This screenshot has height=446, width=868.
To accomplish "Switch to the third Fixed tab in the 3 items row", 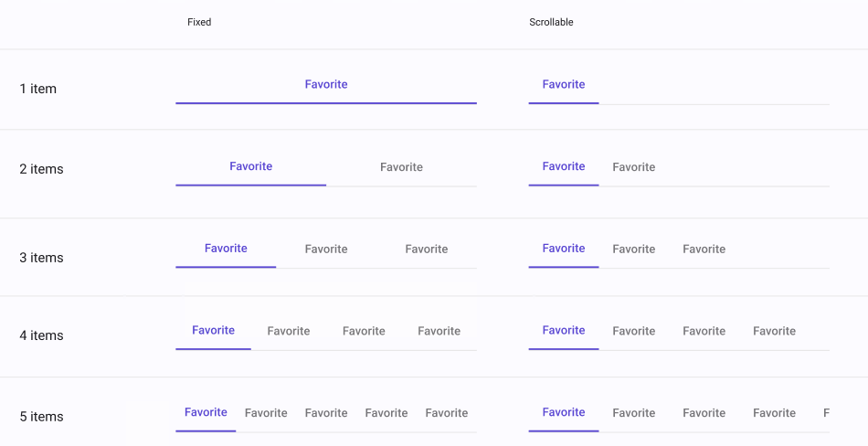I will coord(427,250).
